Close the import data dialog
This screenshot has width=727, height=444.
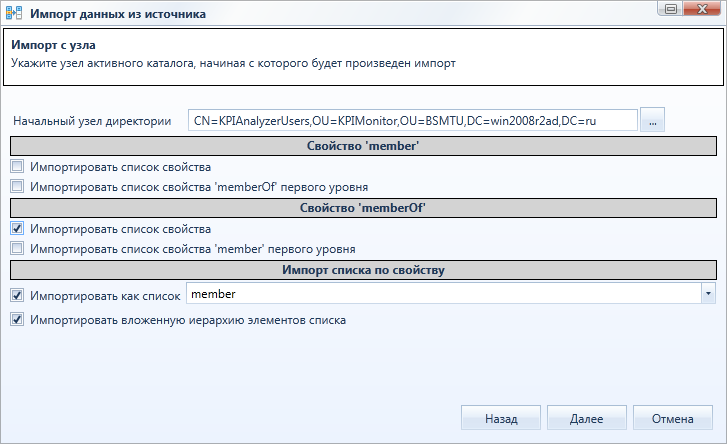coord(702,9)
